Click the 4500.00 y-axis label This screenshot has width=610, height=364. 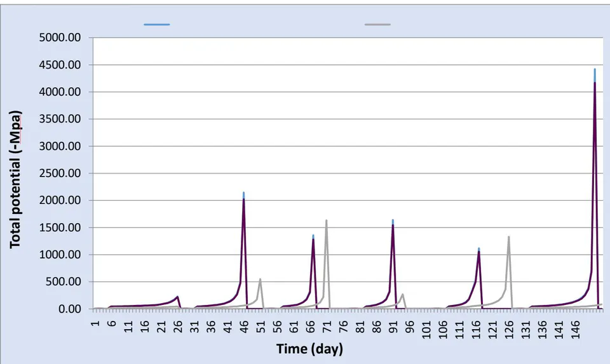[x=60, y=65]
